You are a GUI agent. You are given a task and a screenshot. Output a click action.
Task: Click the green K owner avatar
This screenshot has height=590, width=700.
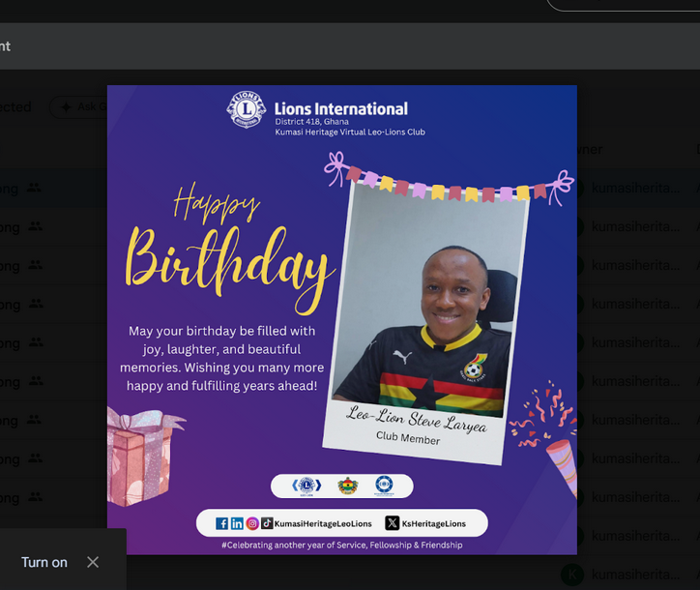572,575
